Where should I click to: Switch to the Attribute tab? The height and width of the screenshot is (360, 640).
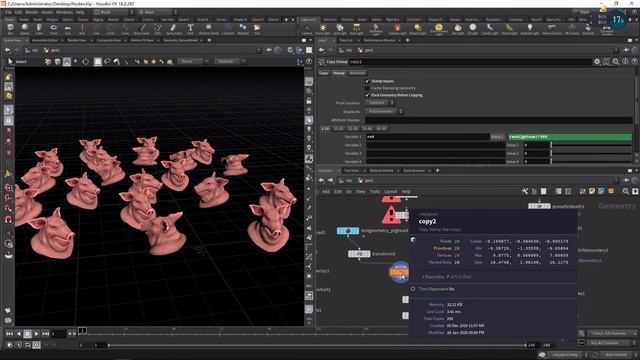click(x=357, y=73)
